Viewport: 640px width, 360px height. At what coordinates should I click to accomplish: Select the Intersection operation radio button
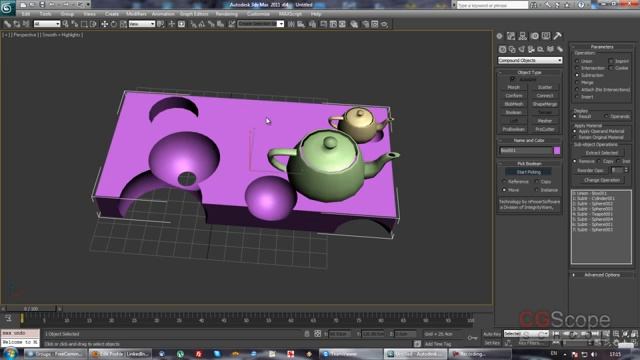tap(577, 68)
